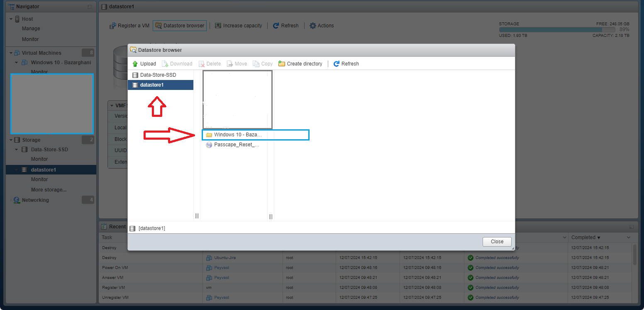Collapse the Data-Store-SSD node in Navigator
The width and height of the screenshot is (644, 310).
tap(17, 150)
